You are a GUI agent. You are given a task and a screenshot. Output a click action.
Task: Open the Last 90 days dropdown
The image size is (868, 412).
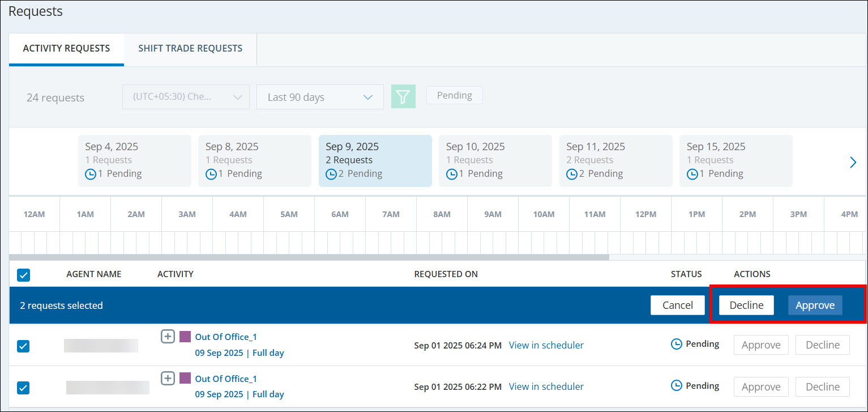coord(320,97)
